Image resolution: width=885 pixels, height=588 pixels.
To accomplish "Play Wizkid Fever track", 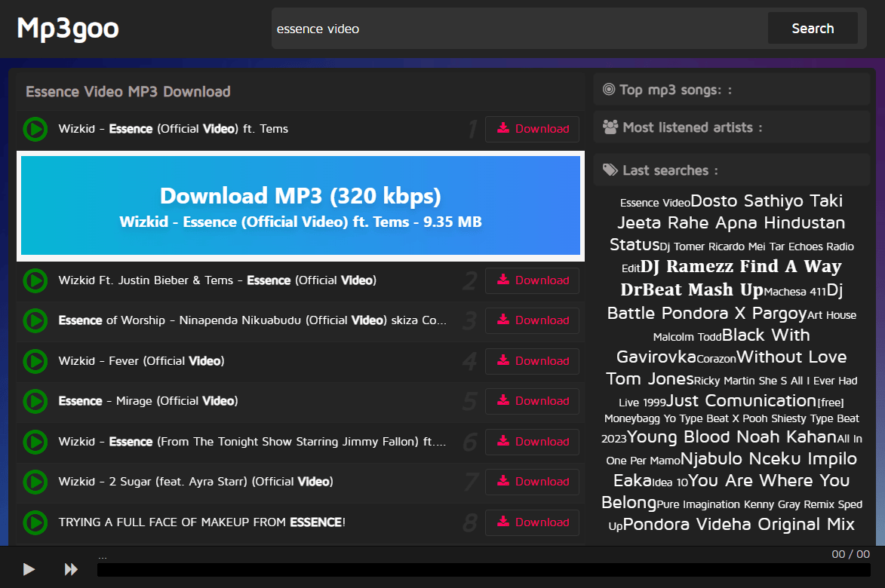I will [35, 361].
